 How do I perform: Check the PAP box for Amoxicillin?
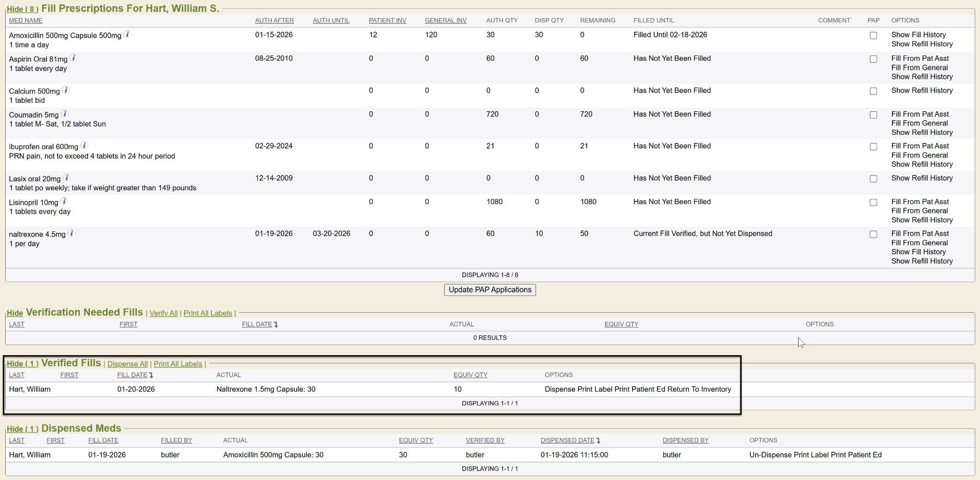[x=873, y=35]
